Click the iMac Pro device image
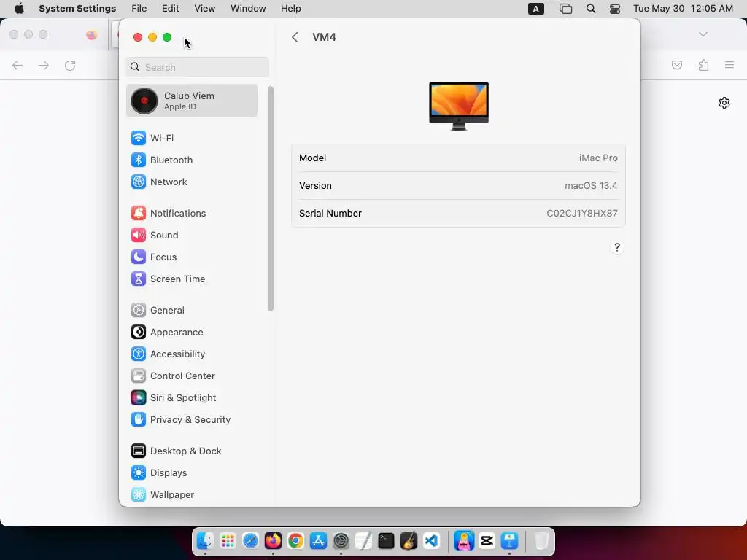Viewport: 747px width, 560px height. tap(459, 106)
